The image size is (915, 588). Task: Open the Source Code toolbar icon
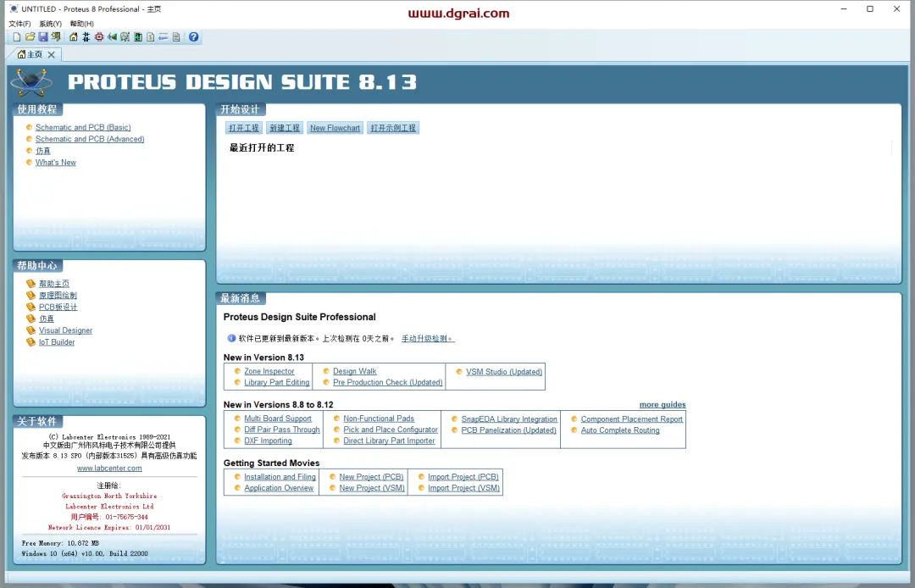pyautogui.click(x=164, y=36)
